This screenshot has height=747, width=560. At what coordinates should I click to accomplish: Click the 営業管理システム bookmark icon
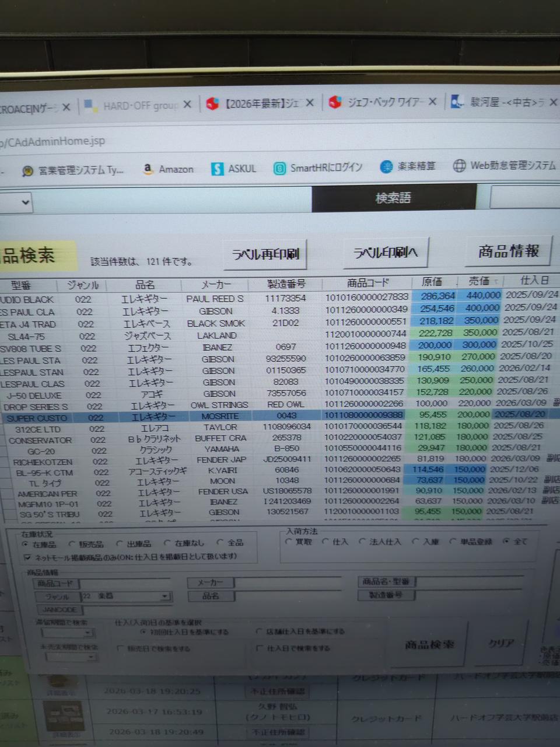click(x=27, y=171)
